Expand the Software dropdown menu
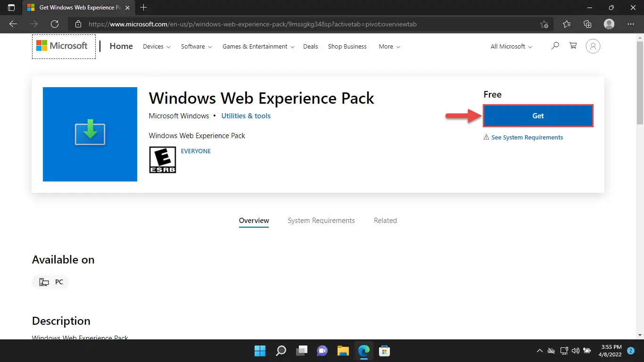The height and width of the screenshot is (362, 644). pos(197,47)
